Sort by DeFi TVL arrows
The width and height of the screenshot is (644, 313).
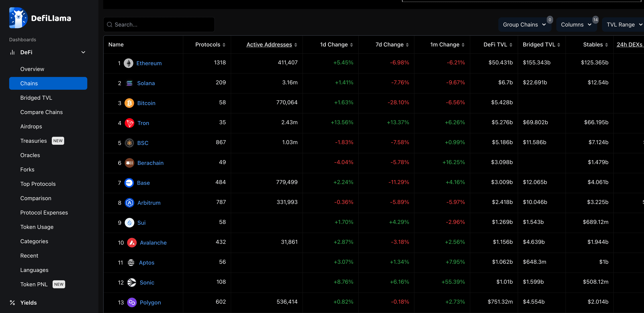(x=511, y=45)
